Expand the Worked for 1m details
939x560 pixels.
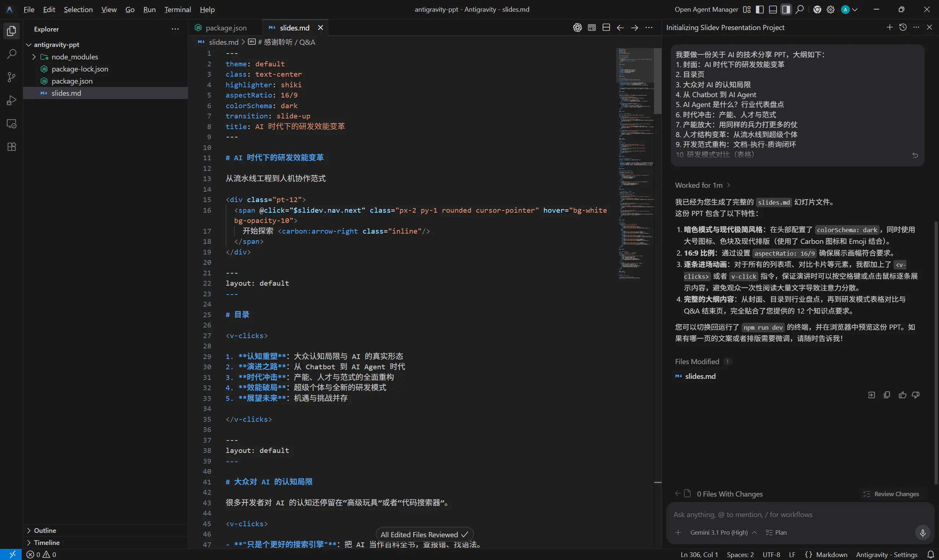click(702, 185)
